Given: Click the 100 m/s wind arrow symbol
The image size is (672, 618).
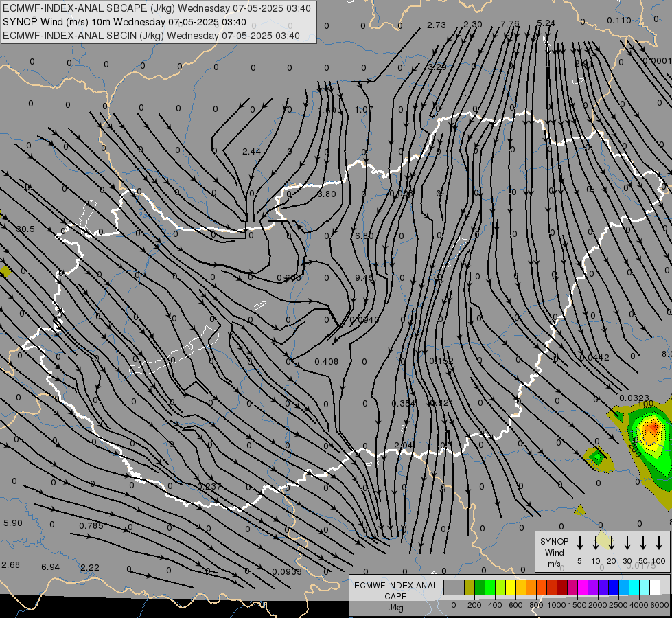Looking at the screenshot, I should click(659, 543).
